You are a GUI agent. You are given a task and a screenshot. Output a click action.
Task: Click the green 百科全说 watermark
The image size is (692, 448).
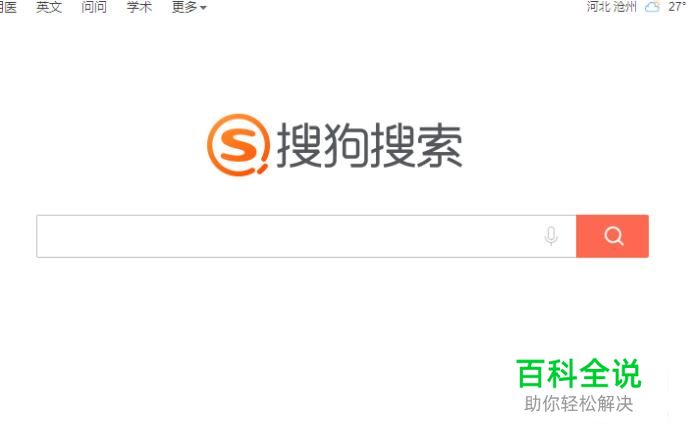(579, 373)
